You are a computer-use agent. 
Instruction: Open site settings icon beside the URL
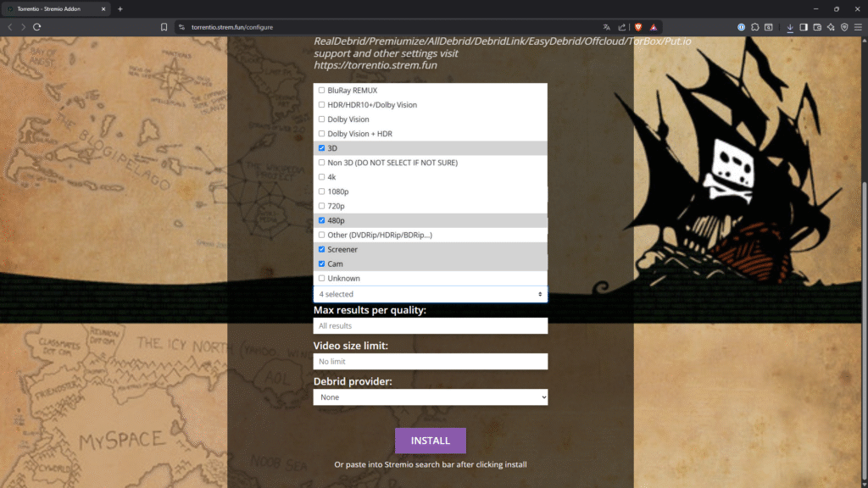click(181, 27)
